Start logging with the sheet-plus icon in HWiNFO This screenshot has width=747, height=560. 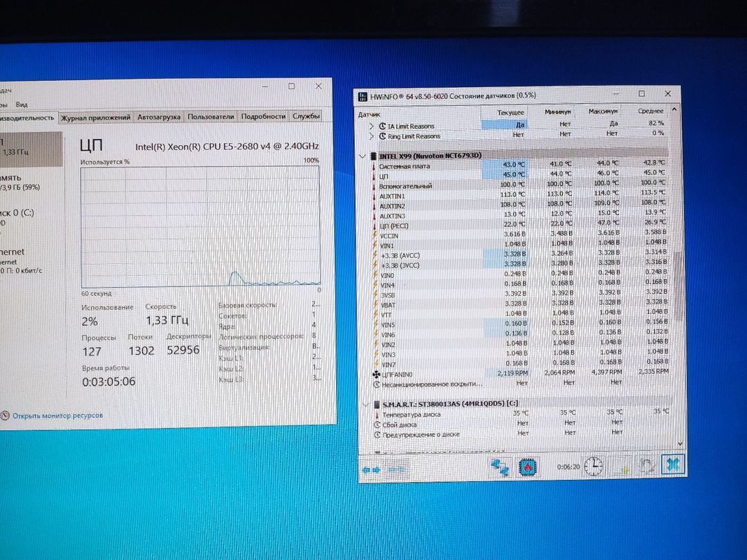tap(621, 467)
